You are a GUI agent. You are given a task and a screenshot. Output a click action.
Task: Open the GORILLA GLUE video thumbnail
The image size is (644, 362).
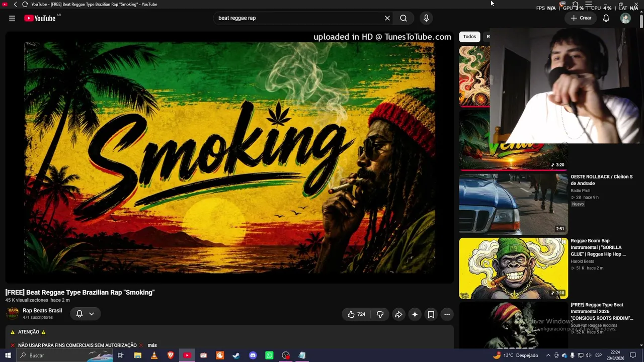coord(513,268)
